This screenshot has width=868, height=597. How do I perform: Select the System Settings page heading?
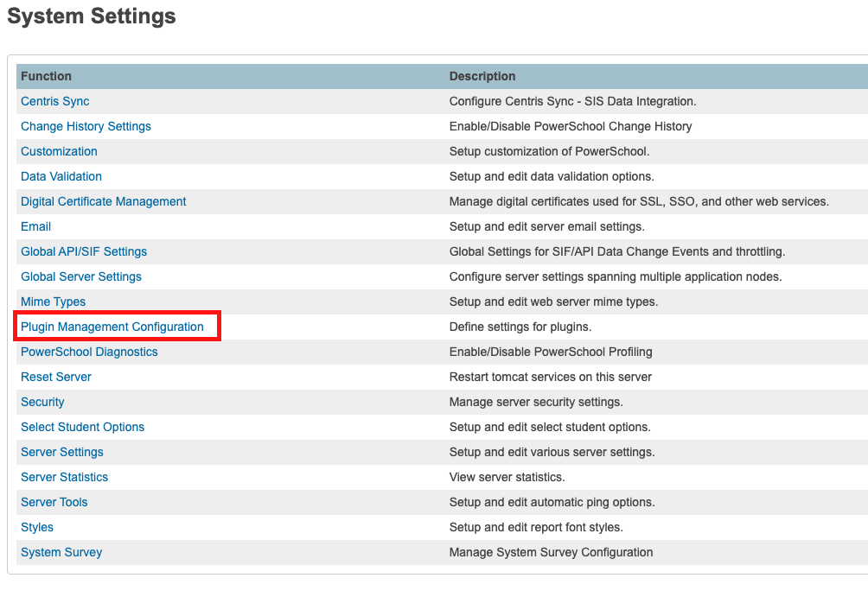click(92, 16)
